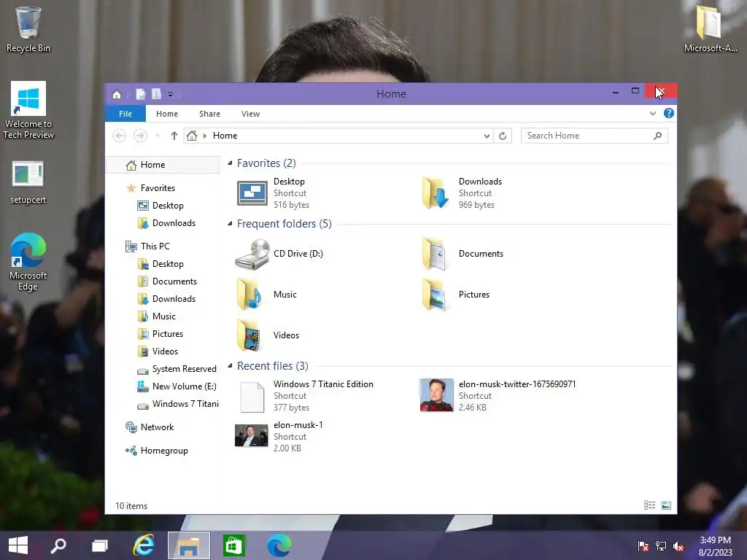Open Task View on the taskbar
The image size is (747, 560).
(99, 545)
